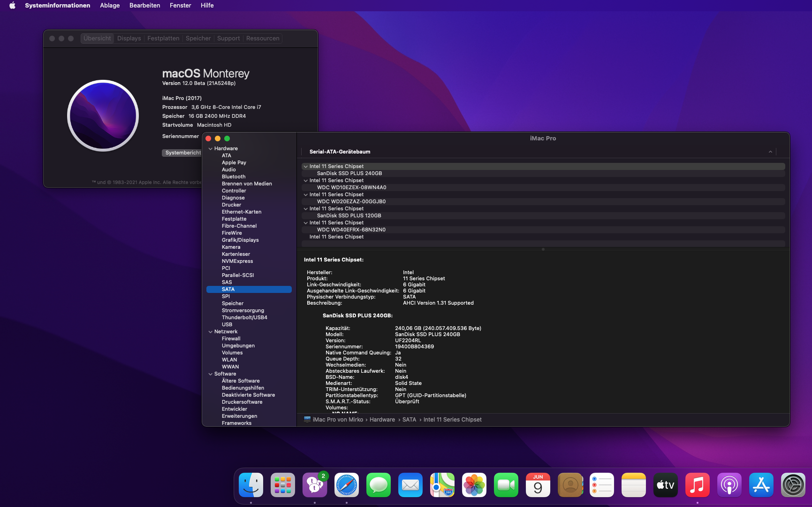This screenshot has height=507, width=812.
Task: Open the Launchpad icon in Dock
Action: (283, 485)
